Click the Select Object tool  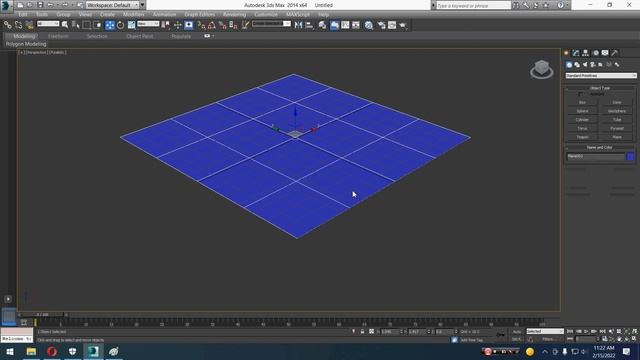(65, 25)
